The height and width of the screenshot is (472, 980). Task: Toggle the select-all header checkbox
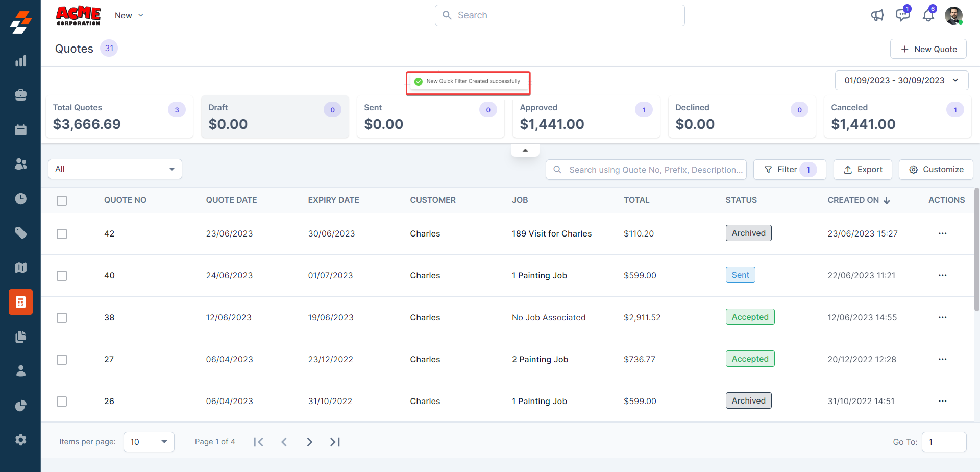62,201
